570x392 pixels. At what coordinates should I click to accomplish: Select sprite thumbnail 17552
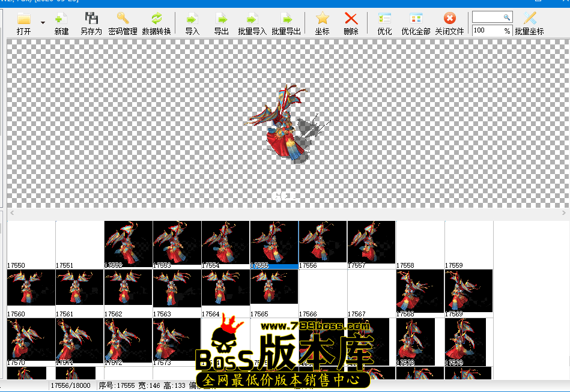pos(128,243)
